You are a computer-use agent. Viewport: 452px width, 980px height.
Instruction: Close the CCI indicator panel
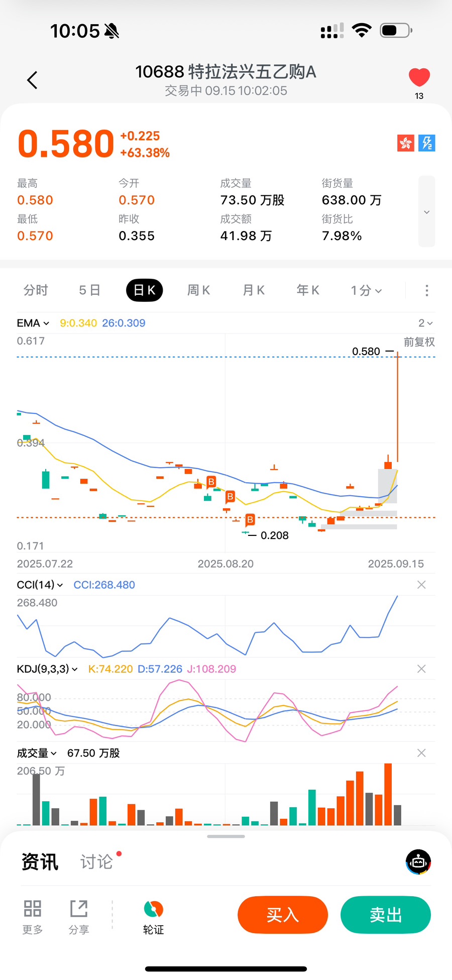pyautogui.click(x=421, y=585)
